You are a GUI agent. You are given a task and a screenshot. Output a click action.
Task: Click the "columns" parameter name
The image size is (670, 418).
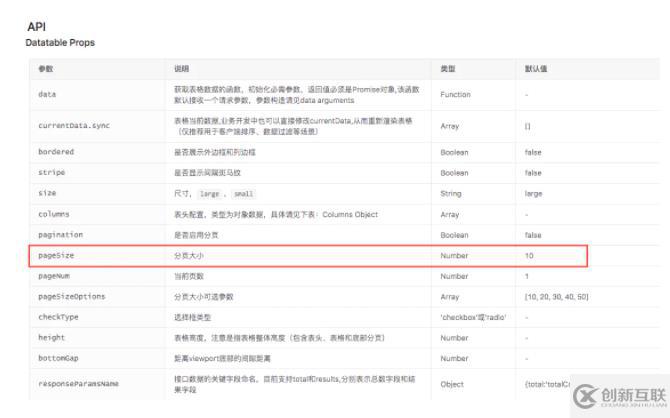coord(54,214)
